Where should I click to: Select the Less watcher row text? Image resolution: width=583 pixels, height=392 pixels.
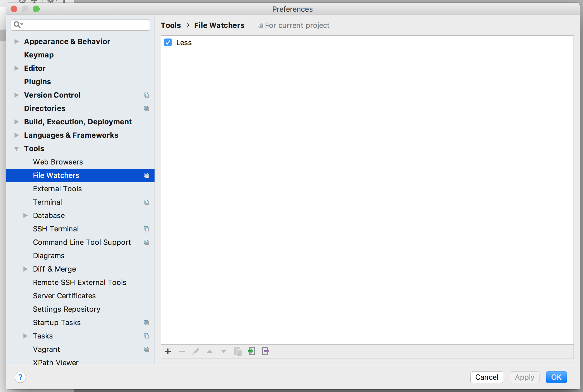[184, 43]
